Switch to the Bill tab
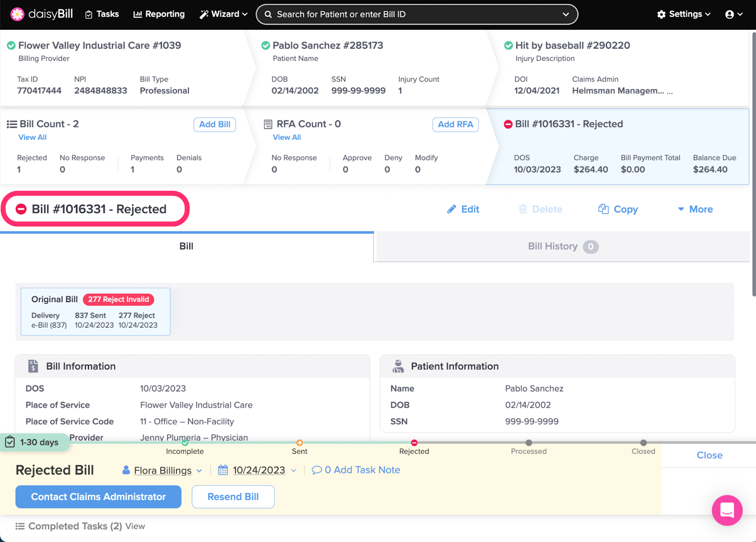The image size is (756, 542). (187, 246)
